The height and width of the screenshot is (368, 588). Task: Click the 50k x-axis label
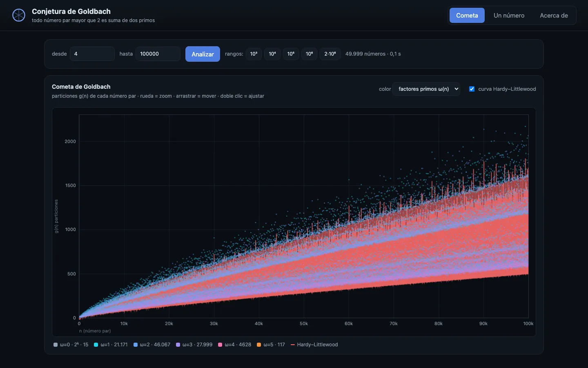[x=304, y=323]
